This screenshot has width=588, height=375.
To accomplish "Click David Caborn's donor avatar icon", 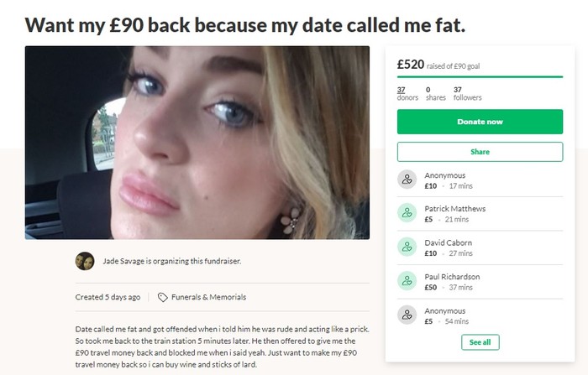I will (x=408, y=247).
